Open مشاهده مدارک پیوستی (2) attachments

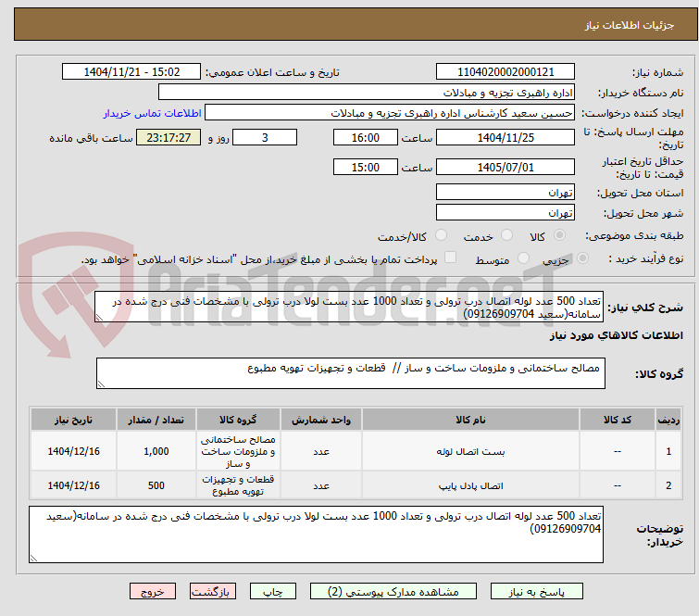point(393,592)
